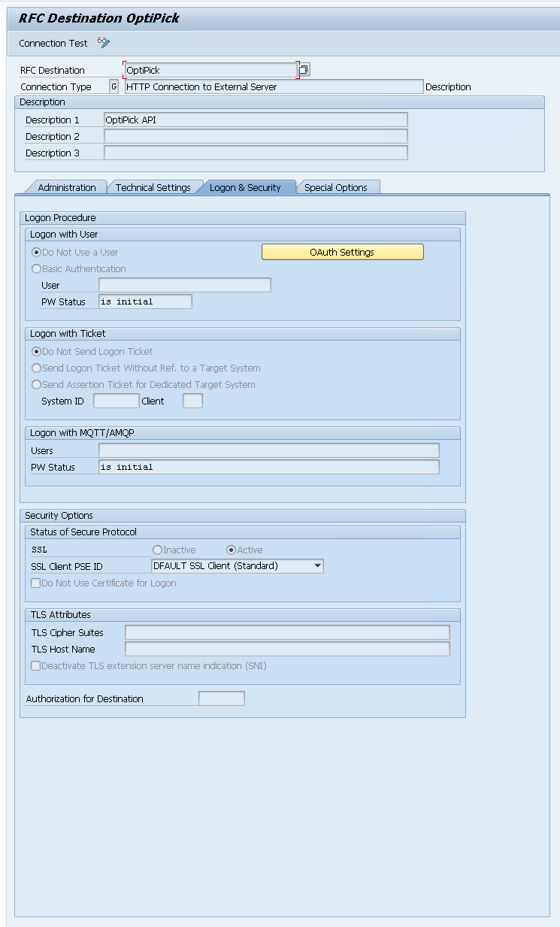Select Send Logon Ticket Without Ref. option
Viewport: 560px width, 927px height.
pos(36,368)
